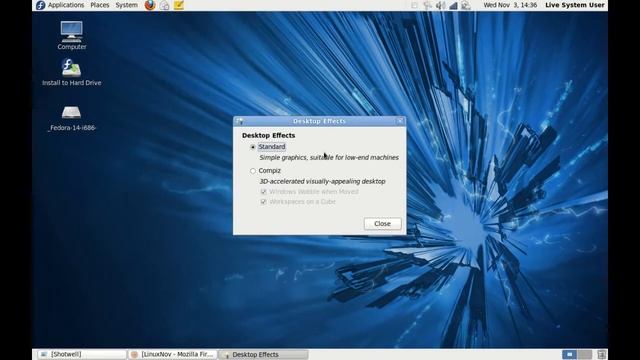Open the mail launcher in top panel

point(164,5)
